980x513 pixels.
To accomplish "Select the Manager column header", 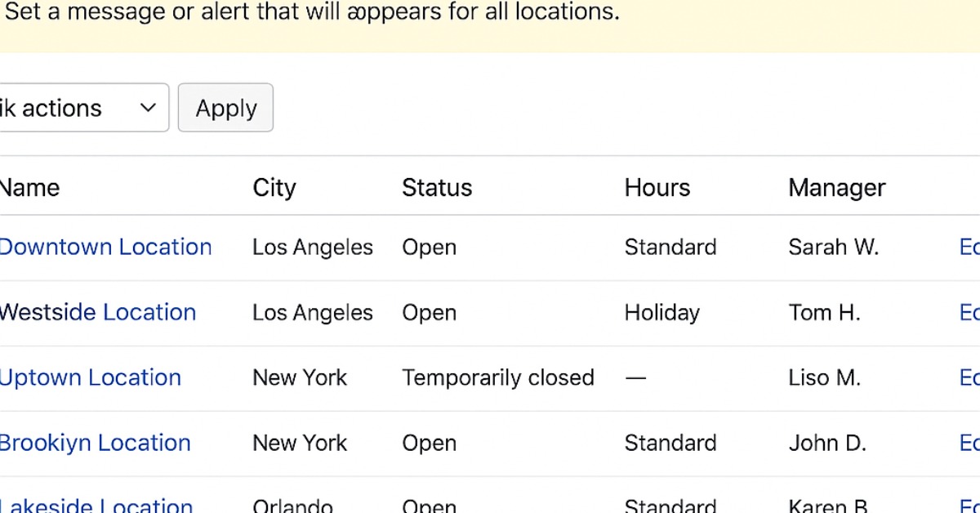I will (837, 188).
